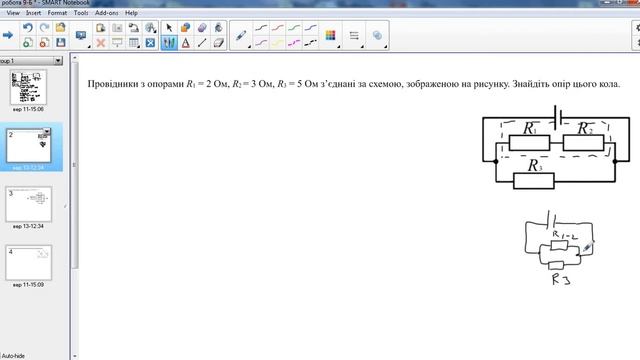Open page 2 thumbnail menu arrow
This screenshot has height=360, width=640.
(47, 131)
